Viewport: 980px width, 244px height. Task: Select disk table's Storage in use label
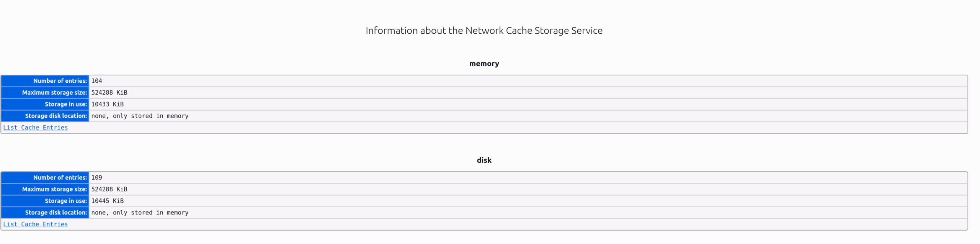[66, 201]
